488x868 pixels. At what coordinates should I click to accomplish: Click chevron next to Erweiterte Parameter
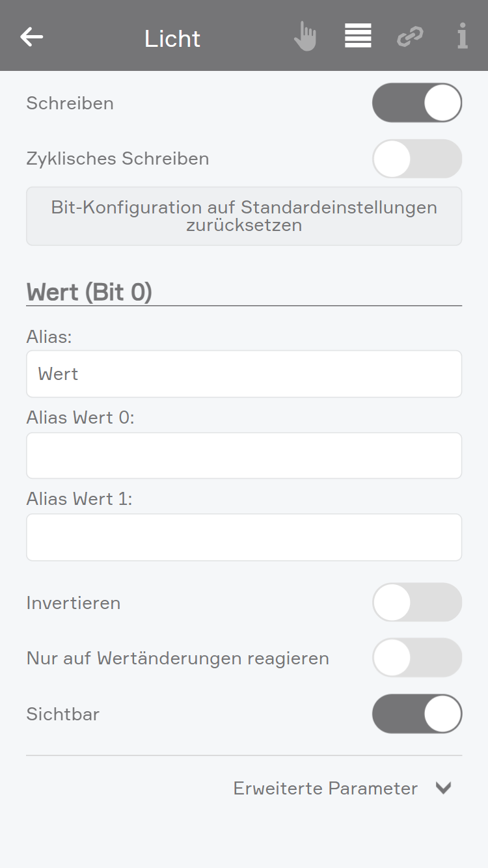(x=443, y=788)
